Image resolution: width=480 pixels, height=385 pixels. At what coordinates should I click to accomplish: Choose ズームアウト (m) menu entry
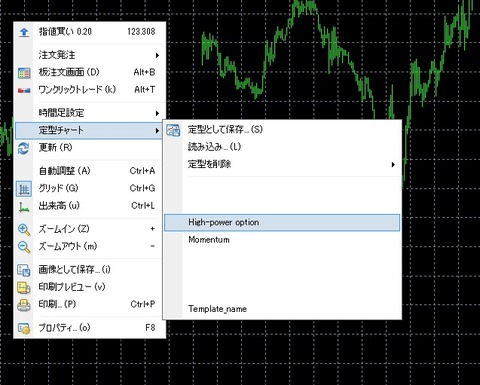[89, 246]
